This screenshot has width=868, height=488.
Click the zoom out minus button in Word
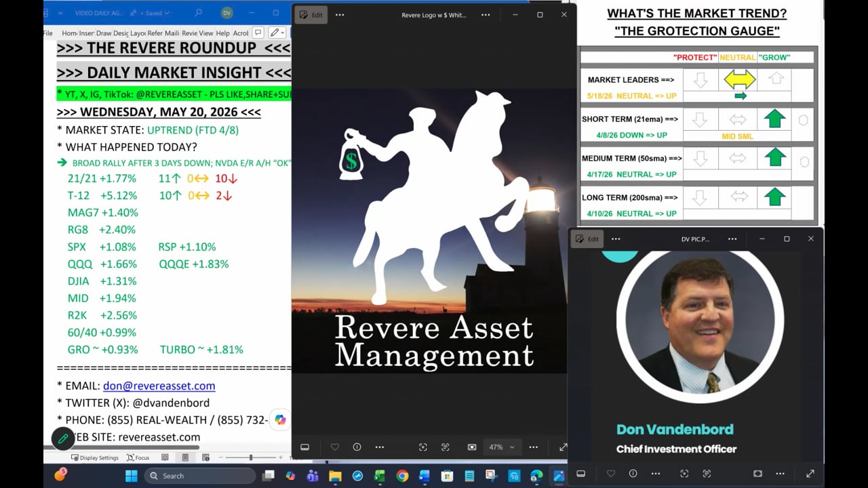[222, 457]
